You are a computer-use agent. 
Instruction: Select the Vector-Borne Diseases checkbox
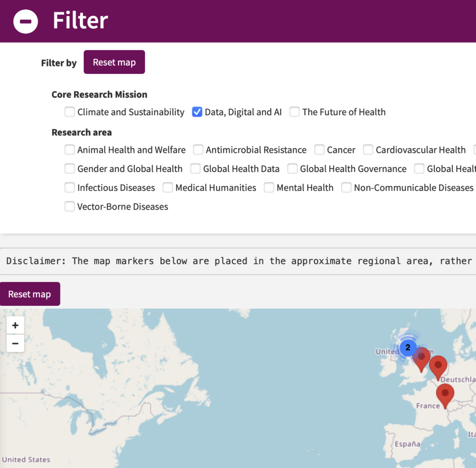pyautogui.click(x=69, y=206)
